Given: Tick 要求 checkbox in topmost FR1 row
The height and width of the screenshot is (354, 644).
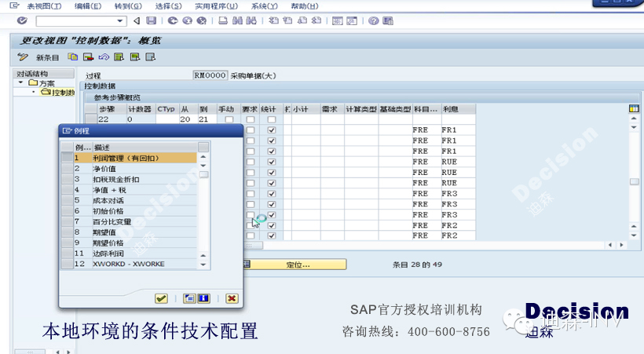Looking at the screenshot, I should (x=250, y=130).
